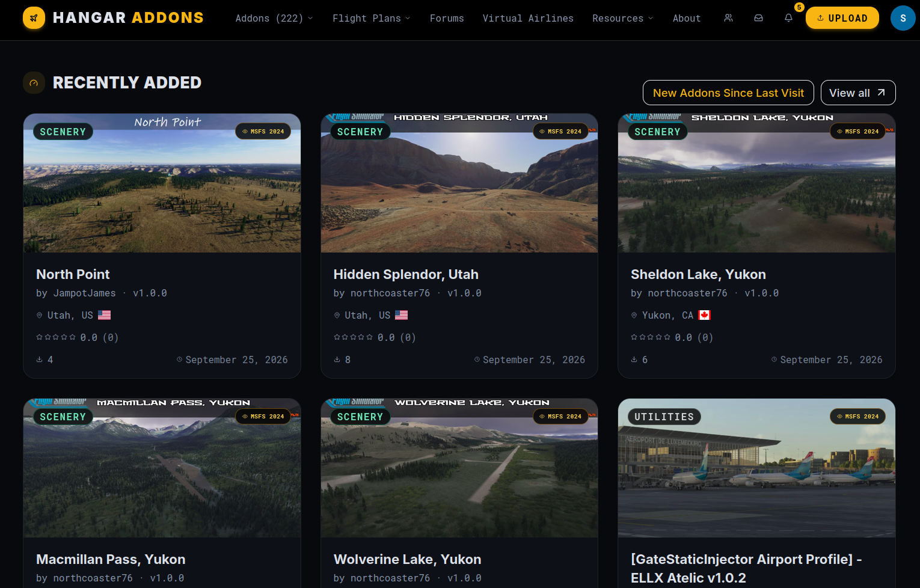Expand the Resources dropdown menu
This screenshot has height=588, width=920.
(x=623, y=18)
